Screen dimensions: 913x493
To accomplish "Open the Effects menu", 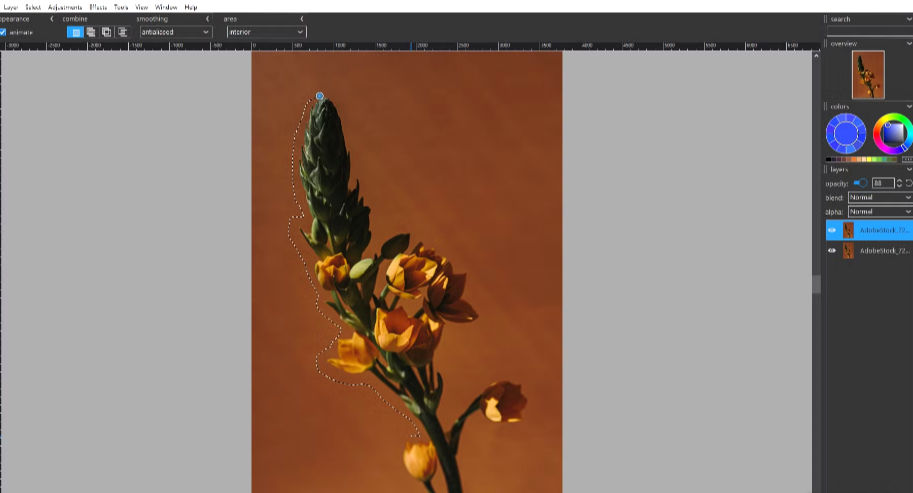I will [x=98, y=7].
